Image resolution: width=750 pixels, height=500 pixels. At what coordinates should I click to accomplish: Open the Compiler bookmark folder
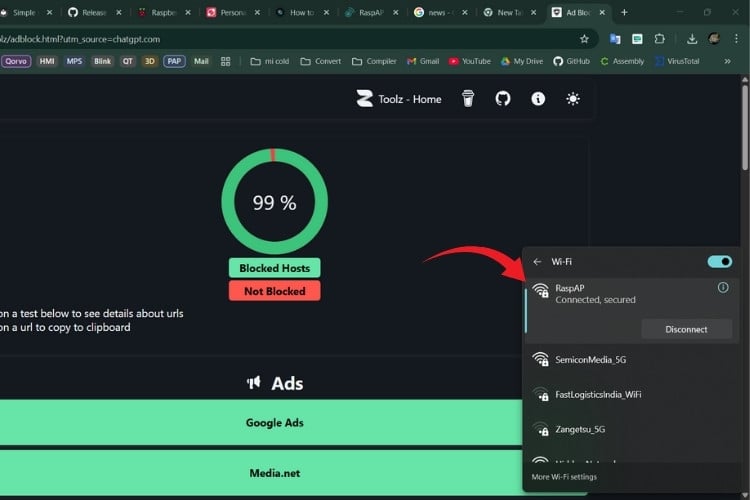pyautogui.click(x=374, y=61)
